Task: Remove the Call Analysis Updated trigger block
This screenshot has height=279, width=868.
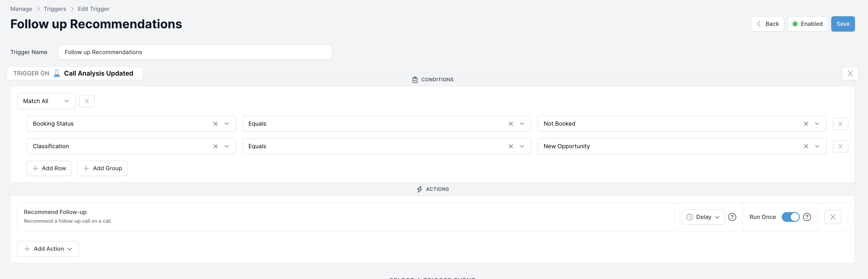Action: (850, 73)
